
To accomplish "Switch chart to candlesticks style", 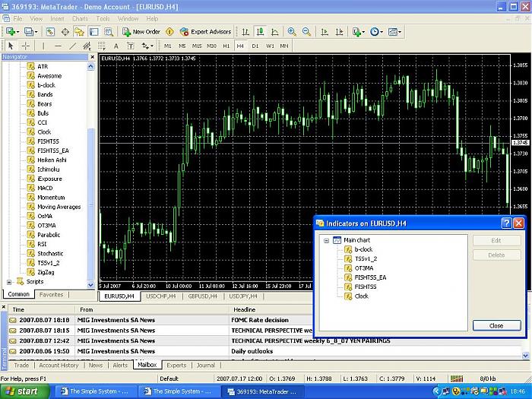I will coord(260,32).
